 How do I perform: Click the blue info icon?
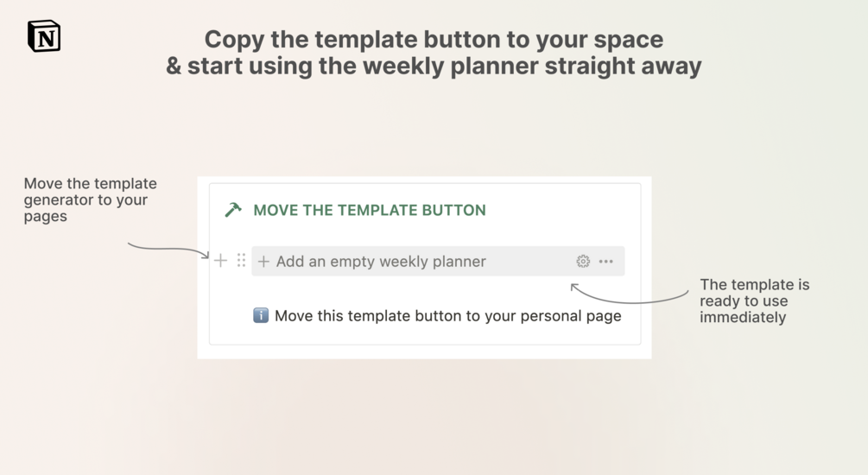tap(261, 315)
